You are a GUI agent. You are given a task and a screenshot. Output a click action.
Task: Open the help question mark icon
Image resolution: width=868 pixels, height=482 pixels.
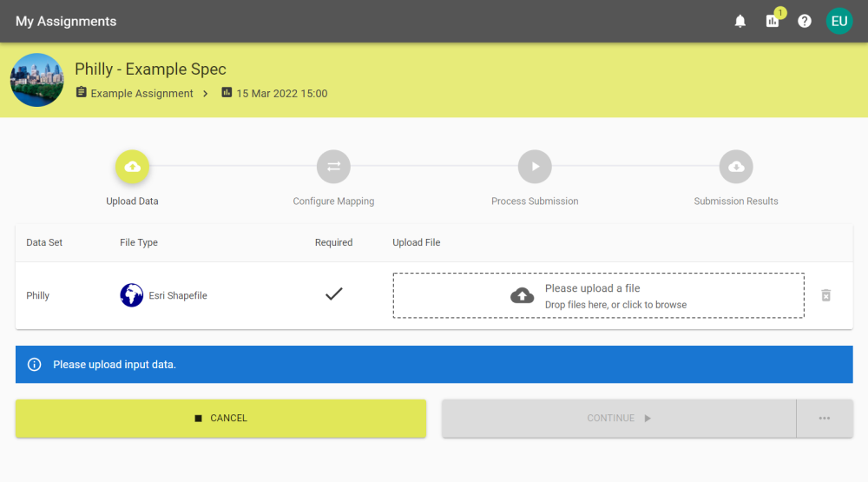coord(805,21)
